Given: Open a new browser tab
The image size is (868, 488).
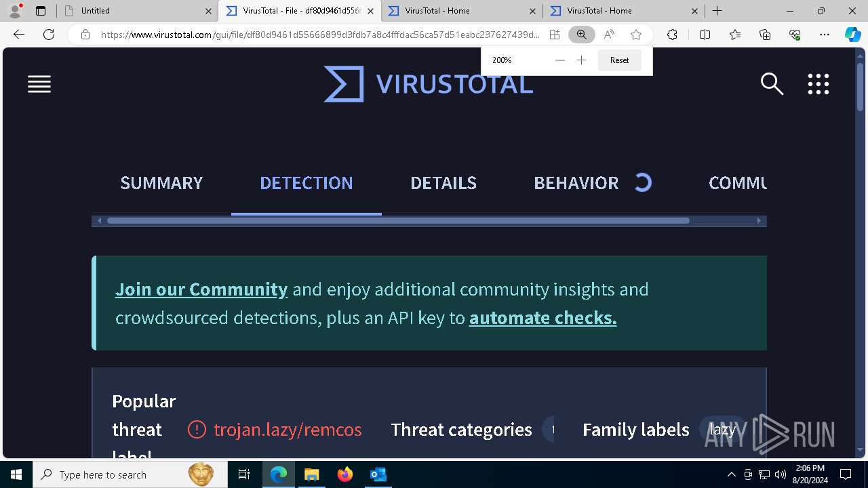Looking at the screenshot, I should pos(717,11).
